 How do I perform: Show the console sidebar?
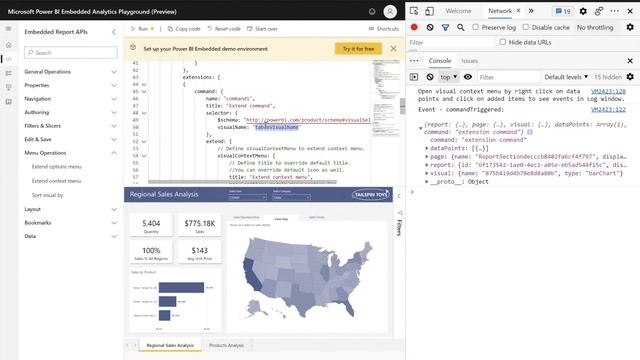pos(414,77)
